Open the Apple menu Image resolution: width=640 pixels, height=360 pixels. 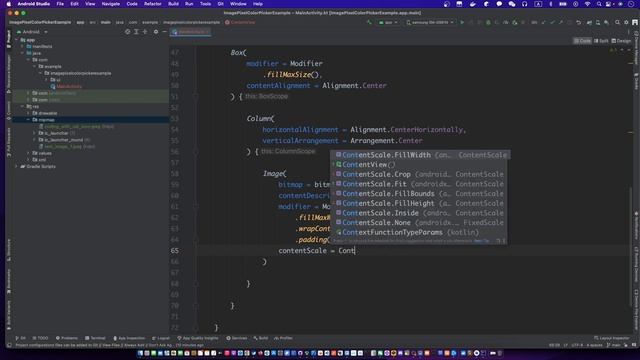[x=9, y=4]
